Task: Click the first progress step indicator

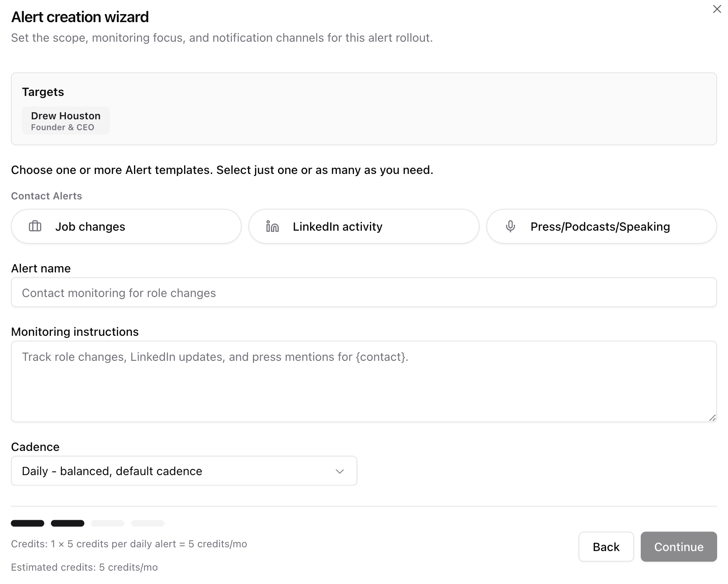Action: (x=28, y=523)
